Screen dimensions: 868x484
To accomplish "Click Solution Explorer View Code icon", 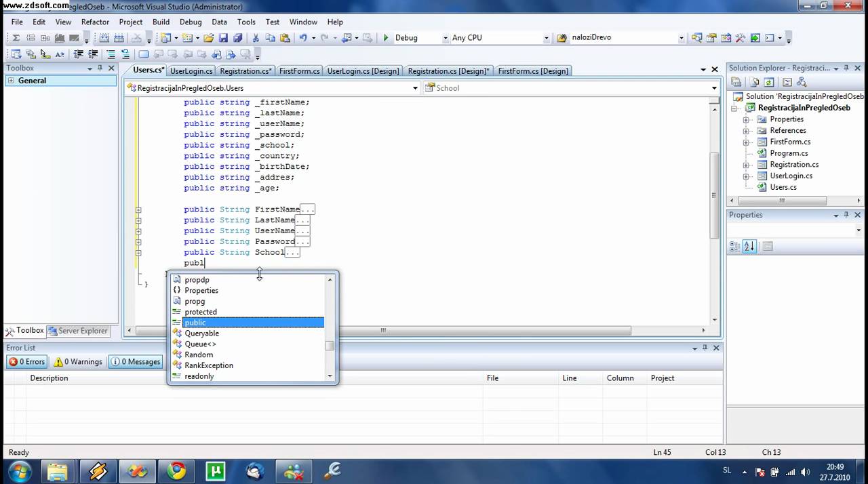I will tap(787, 82).
